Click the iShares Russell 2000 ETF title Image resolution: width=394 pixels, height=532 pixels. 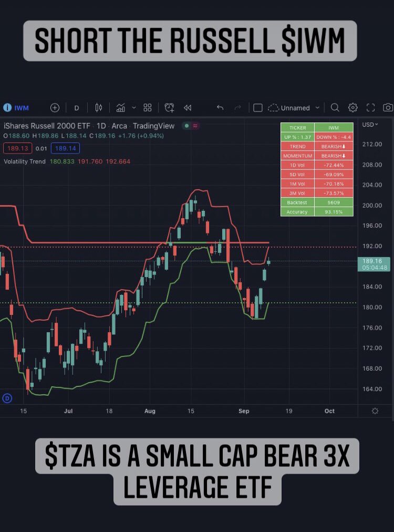coord(47,126)
